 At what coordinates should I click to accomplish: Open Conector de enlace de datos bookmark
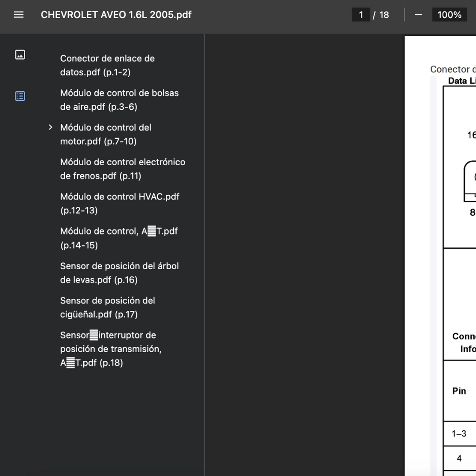coord(107,65)
